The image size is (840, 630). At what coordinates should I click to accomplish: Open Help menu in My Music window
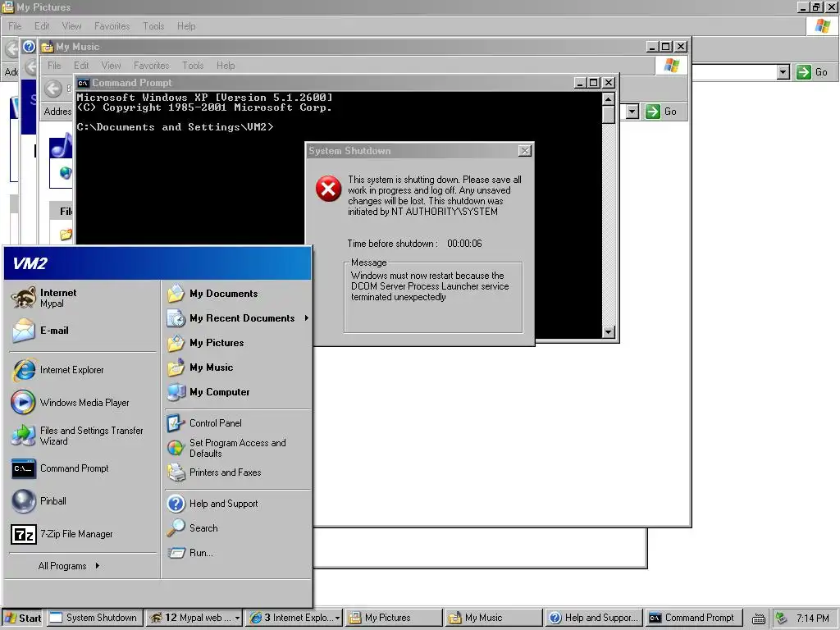coord(226,66)
